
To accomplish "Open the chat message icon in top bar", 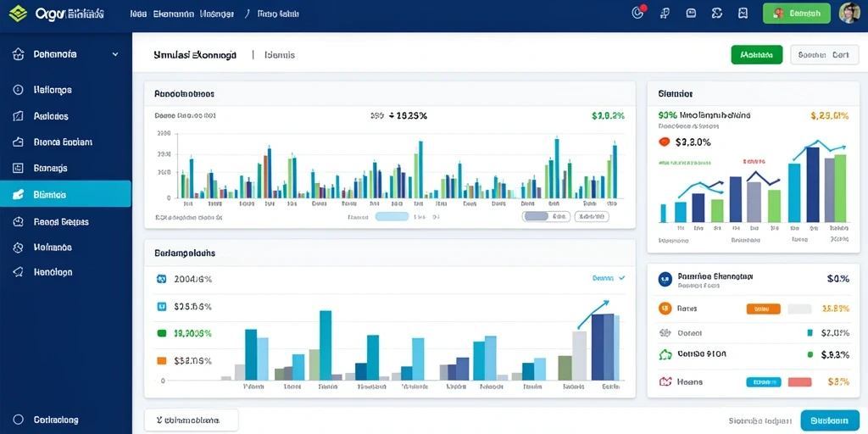I will [691, 14].
